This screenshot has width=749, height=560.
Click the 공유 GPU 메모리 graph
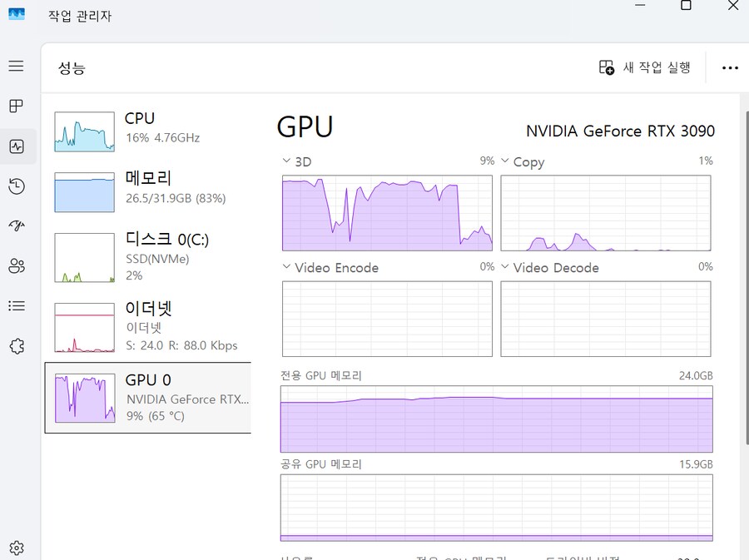tap(497, 508)
